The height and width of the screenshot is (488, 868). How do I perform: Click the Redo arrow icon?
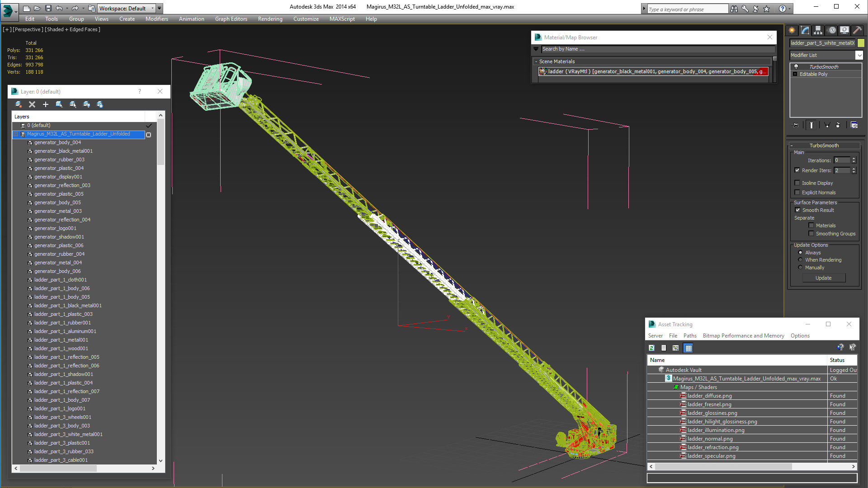[x=75, y=8]
